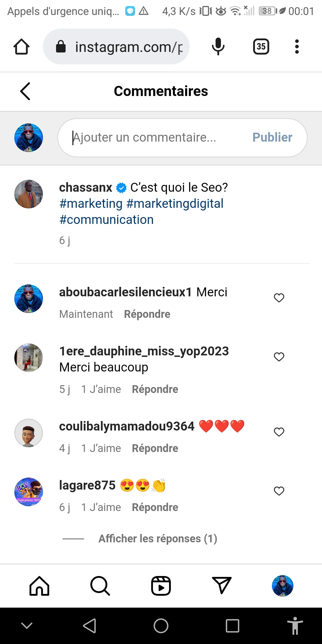The image size is (322, 644).
Task: Like coulibalymamadou9364's hearts comment
Action: (279, 432)
